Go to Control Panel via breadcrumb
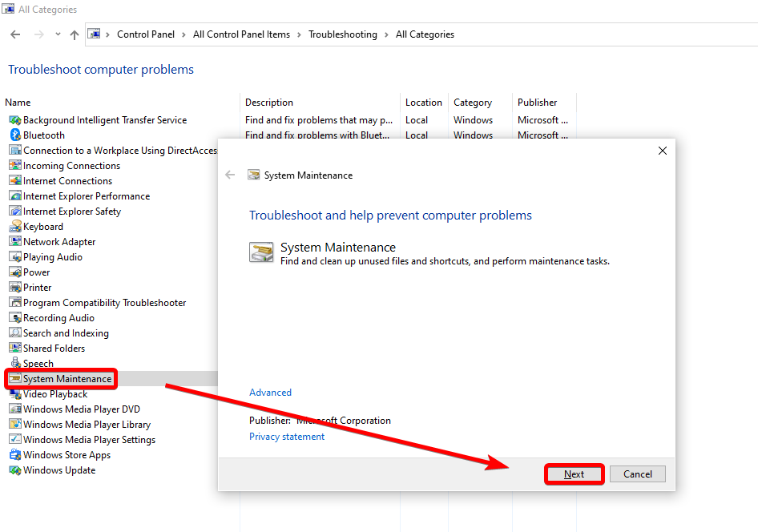 pos(146,34)
